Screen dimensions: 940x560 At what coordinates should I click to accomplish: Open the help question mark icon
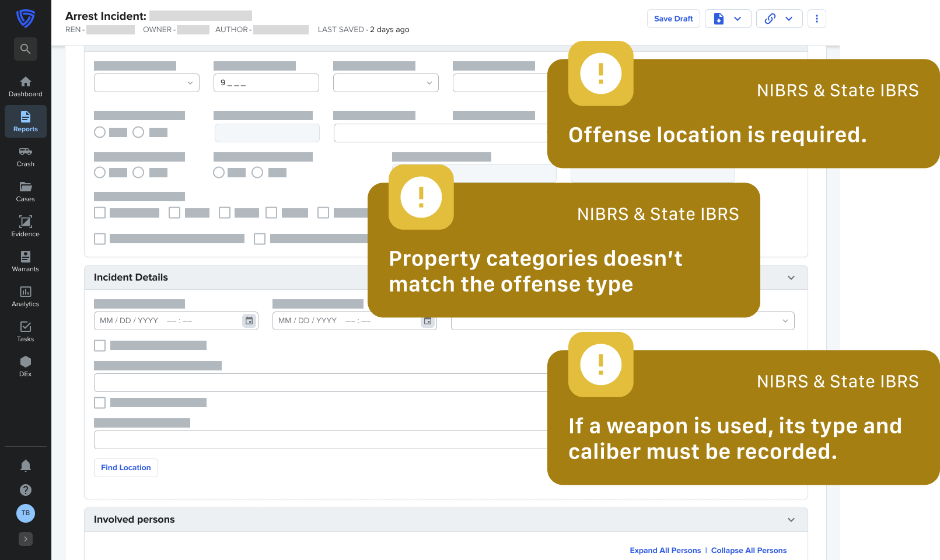pyautogui.click(x=25, y=490)
